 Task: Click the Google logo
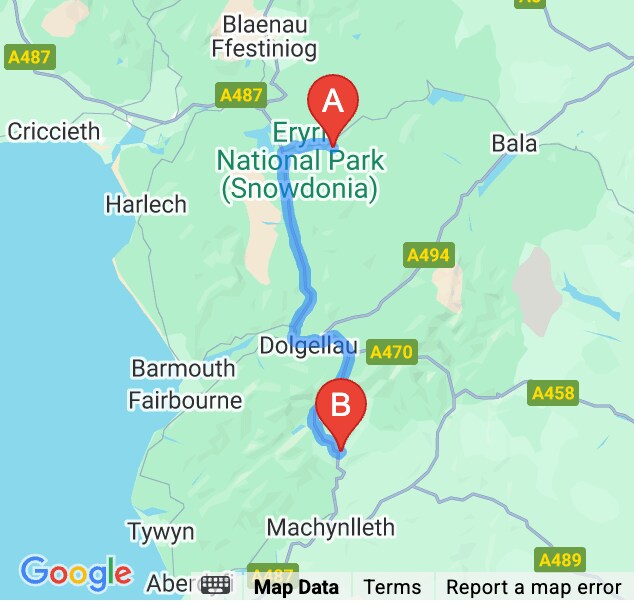tap(76, 573)
